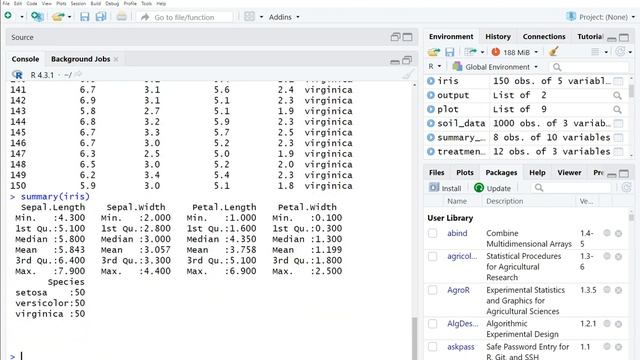This screenshot has height=360, width=640.
Task: Check the AlgDesign package checkbox
Action: point(433,324)
